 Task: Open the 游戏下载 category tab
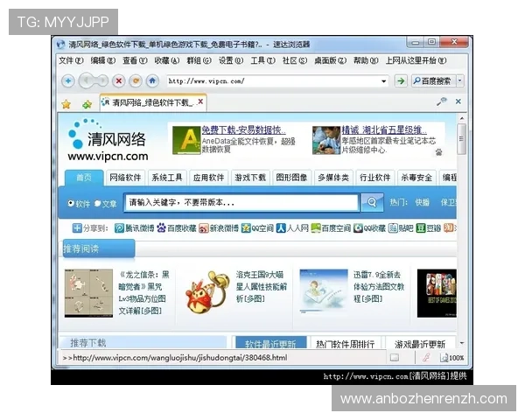click(x=250, y=178)
